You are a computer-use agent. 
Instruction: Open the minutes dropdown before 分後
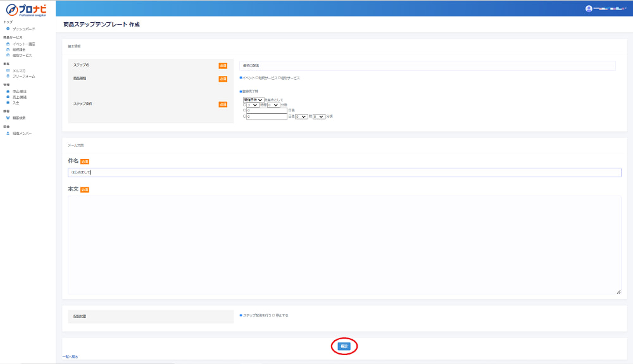tap(273, 105)
